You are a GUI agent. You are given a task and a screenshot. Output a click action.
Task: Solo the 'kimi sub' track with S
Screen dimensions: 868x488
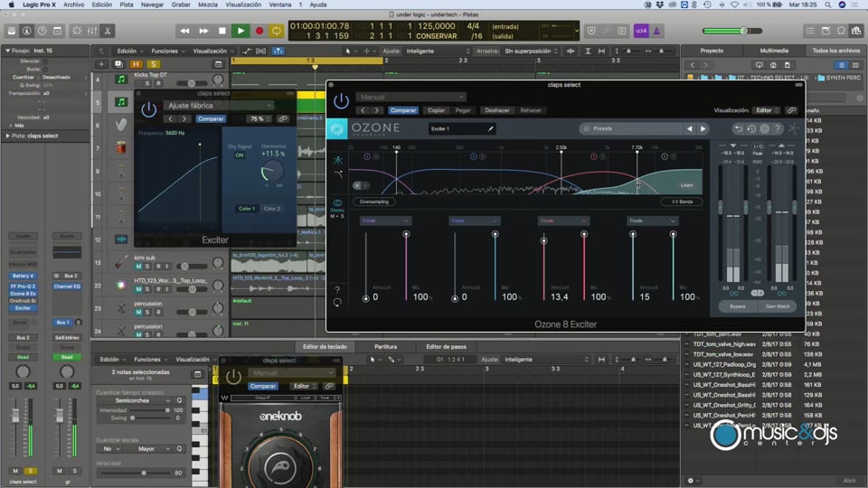[x=147, y=267]
